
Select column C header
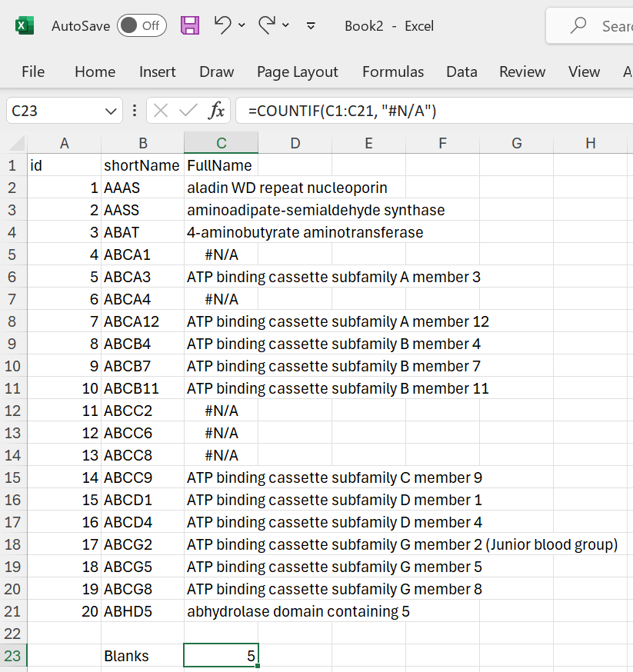(x=221, y=143)
